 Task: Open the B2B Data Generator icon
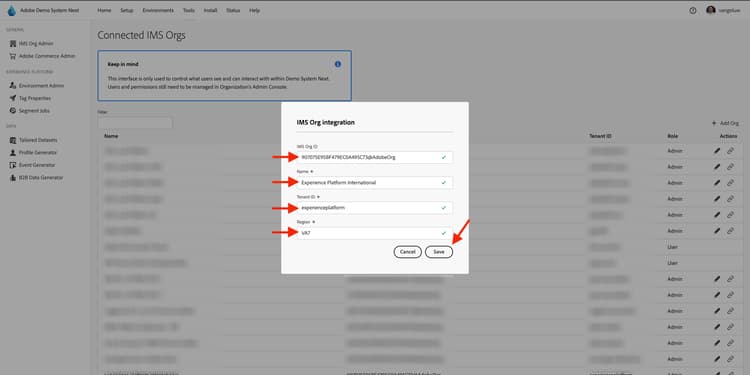coord(13,177)
